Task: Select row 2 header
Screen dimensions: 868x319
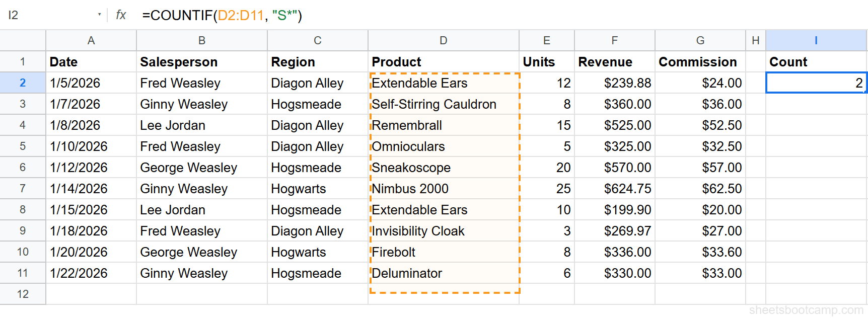Action: click(22, 83)
